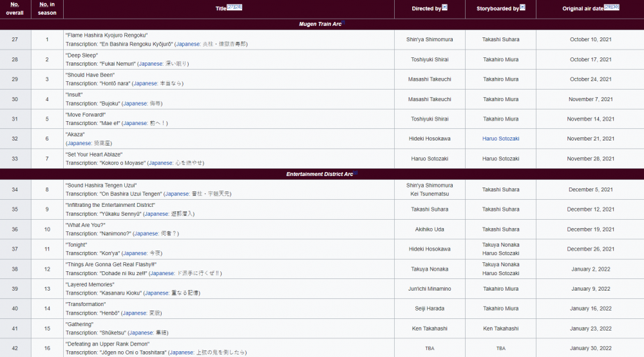Open Japanese link in "Should Have Been" row
Screen dimensions: 644x357
[146, 83]
